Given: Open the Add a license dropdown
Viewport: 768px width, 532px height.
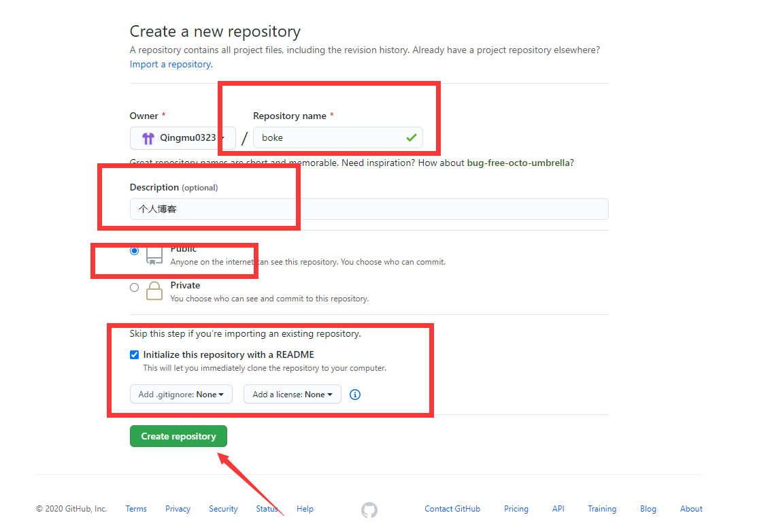Looking at the screenshot, I should tap(292, 394).
